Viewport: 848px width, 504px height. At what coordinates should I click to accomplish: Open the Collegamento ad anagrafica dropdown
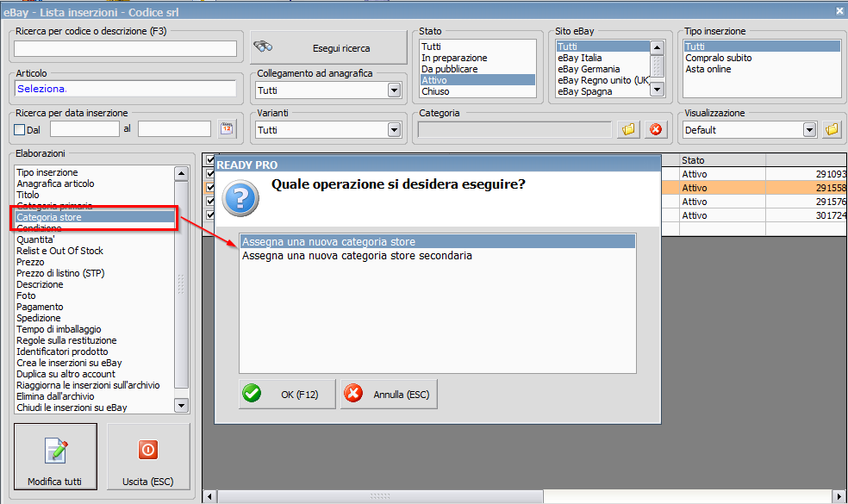394,90
